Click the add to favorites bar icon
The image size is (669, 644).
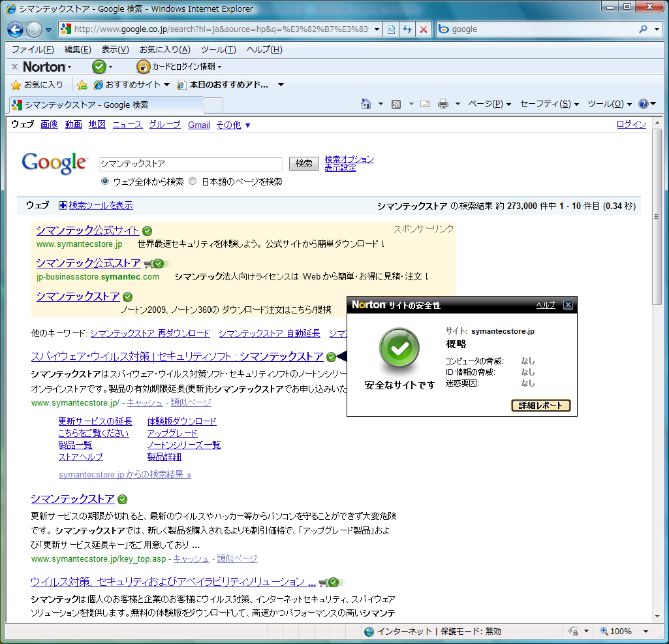(82, 85)
